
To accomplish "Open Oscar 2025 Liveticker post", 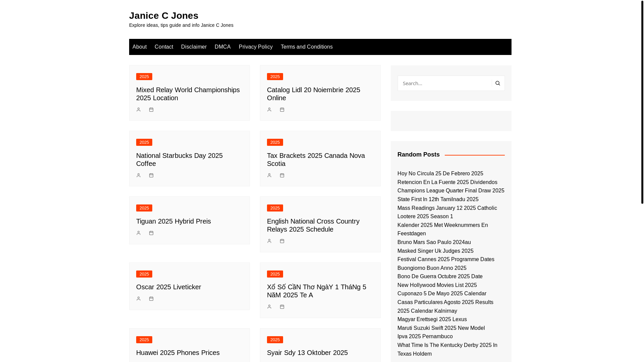I will tap(169, 287).
